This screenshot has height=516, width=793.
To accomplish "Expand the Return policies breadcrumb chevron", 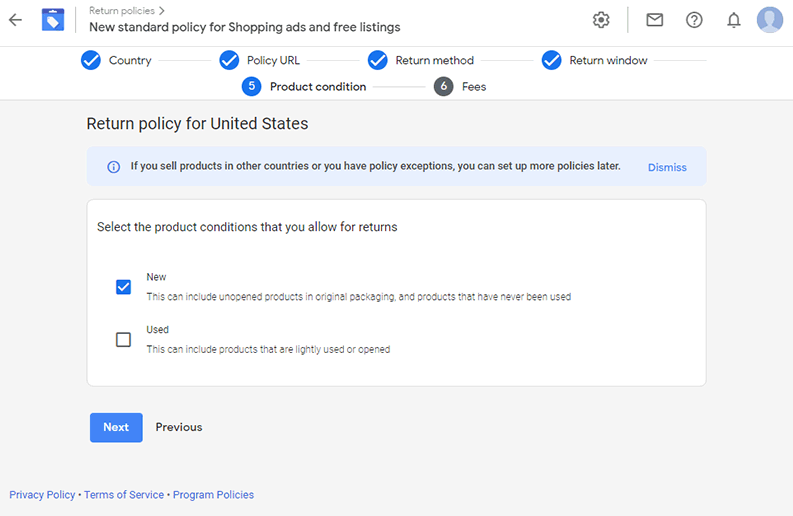I will tap(162, 11).
